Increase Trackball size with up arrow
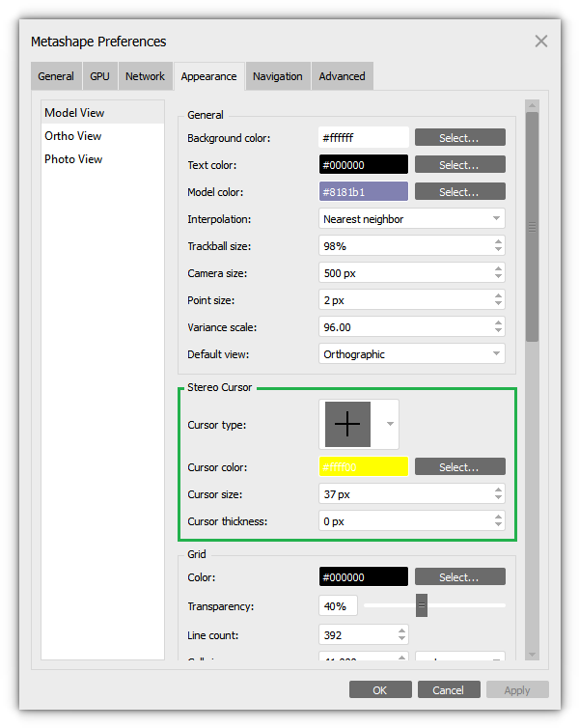This screenshot has width=579, height=728. [498, 242]
